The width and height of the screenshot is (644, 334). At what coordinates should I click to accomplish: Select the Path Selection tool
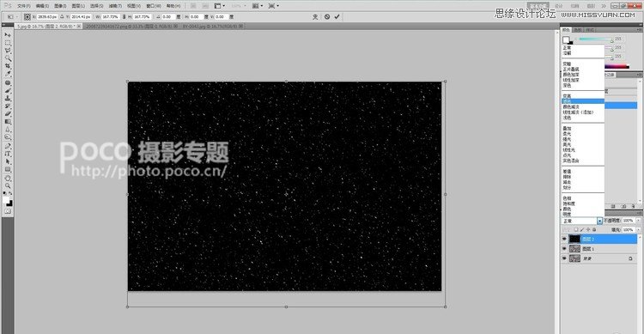(8, 162)
